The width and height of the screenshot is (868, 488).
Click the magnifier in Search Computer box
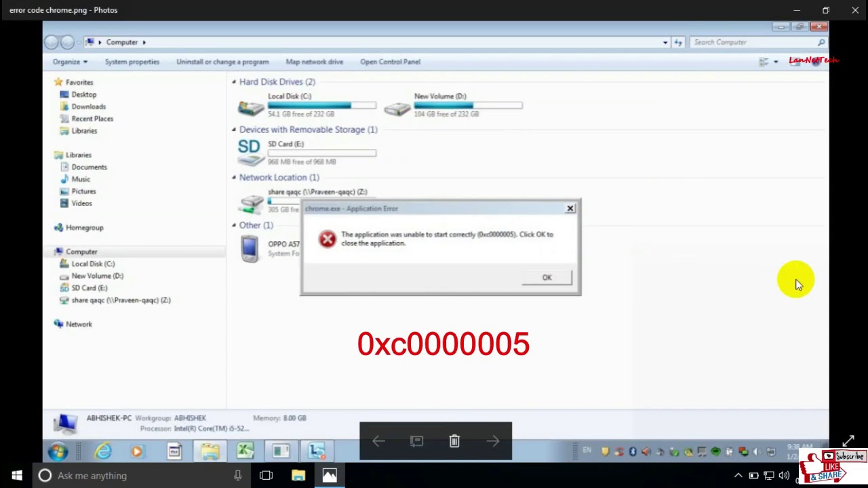point(821,42)
